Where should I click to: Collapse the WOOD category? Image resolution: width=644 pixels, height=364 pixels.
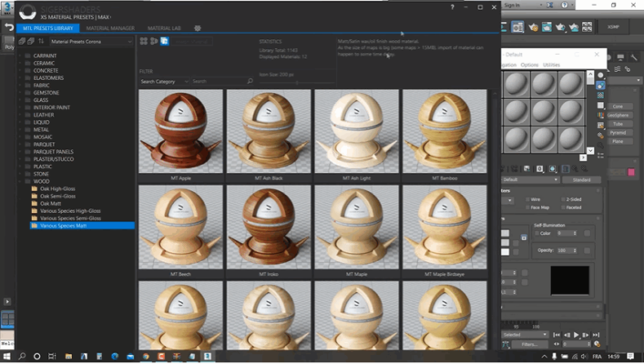pyautogui.click(x=20, y=181)
